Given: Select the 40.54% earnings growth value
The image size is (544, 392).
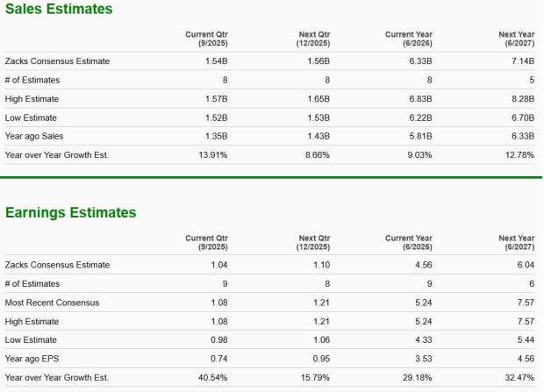Looking at the screenshot, I should 212,378.
